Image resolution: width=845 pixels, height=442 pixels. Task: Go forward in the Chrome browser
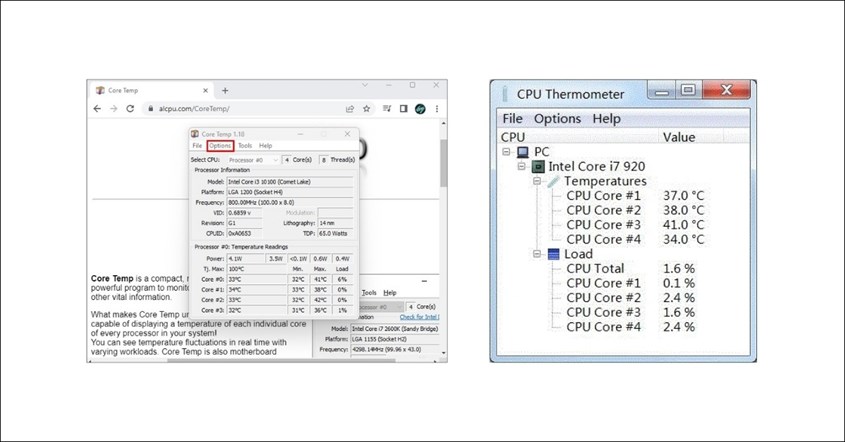tap(113, 108)
